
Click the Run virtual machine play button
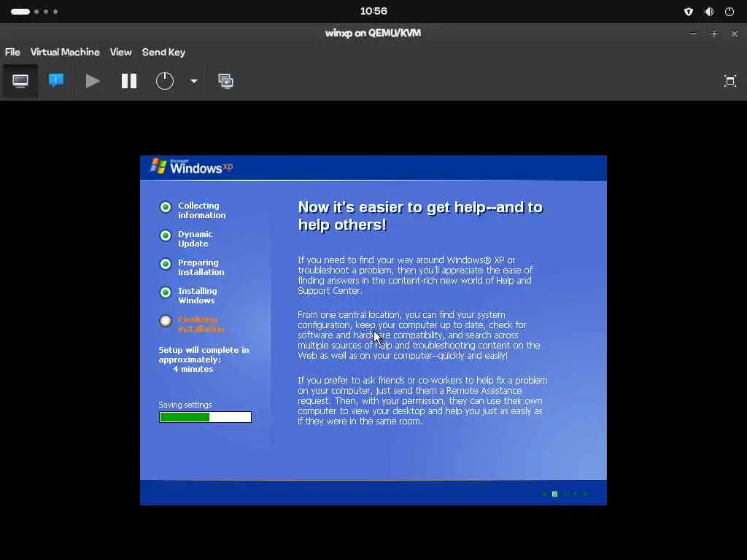click(93, 81)
